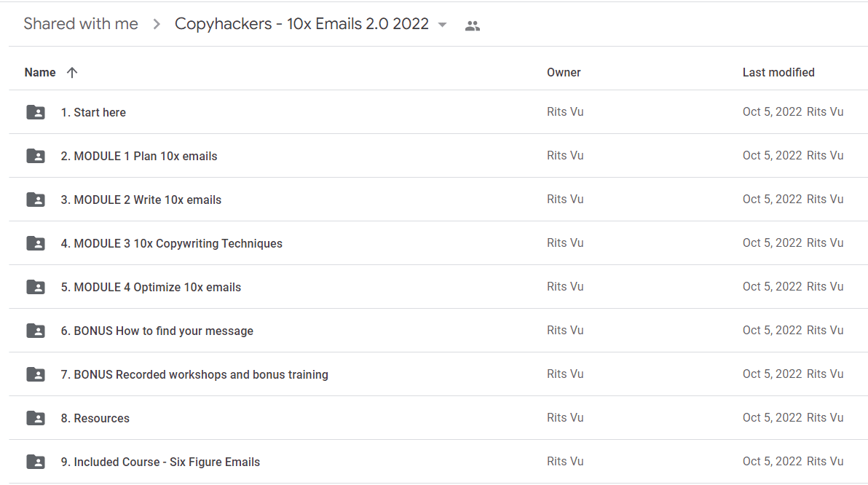This screenshot has width=868, height=485.
Task: Click the folder icon for '5. MODULE 4 Optimize 10x emails'
Action: [36, 288]
